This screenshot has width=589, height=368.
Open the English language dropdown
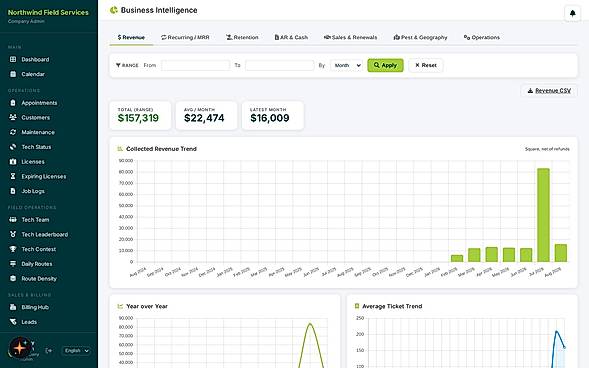[76, 350]
